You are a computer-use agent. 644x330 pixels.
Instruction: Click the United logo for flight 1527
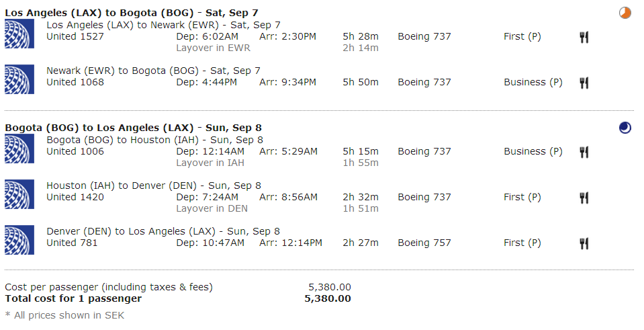click(19, 34)
